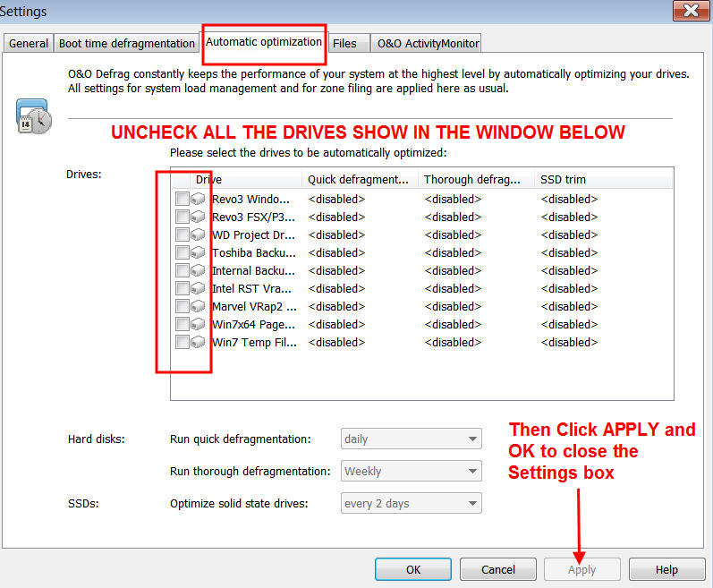This screenshot has height=588, width=713.
Task: Click Quick defragment value for Revo3 Windo...
Action: pos(336,200)
